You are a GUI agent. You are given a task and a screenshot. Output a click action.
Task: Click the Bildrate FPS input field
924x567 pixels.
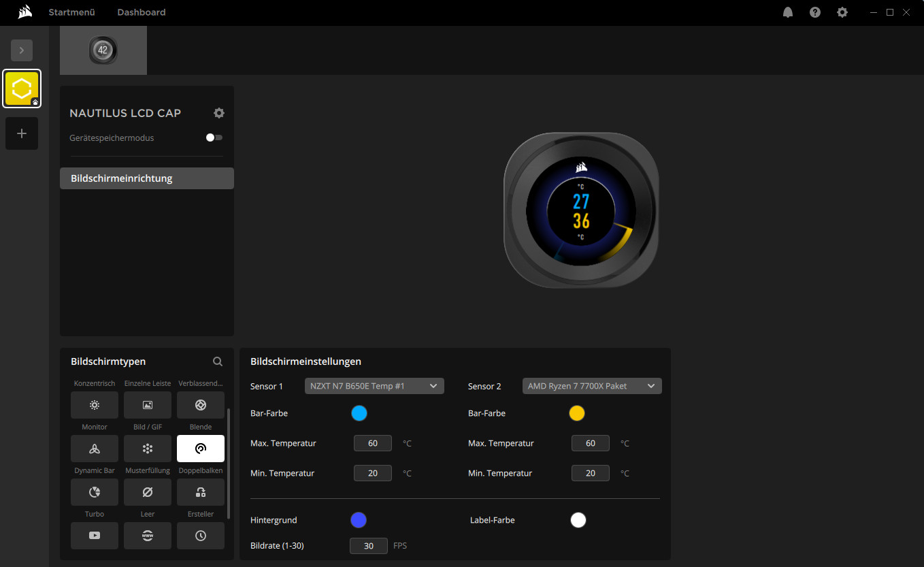[369, 546]
